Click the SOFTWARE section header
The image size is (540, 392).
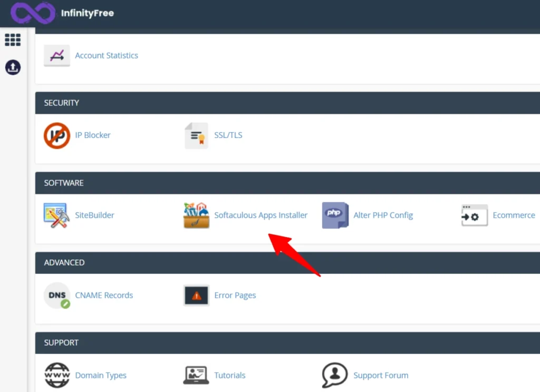tap(287, 183)
